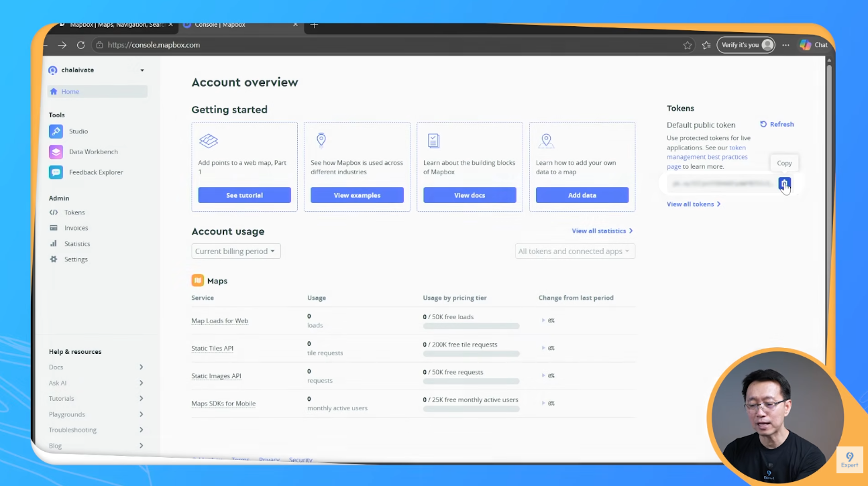Reload the page with the browser refresh icon
The height and width of the screenshot is (486, 868).
(x=80, y=45)
